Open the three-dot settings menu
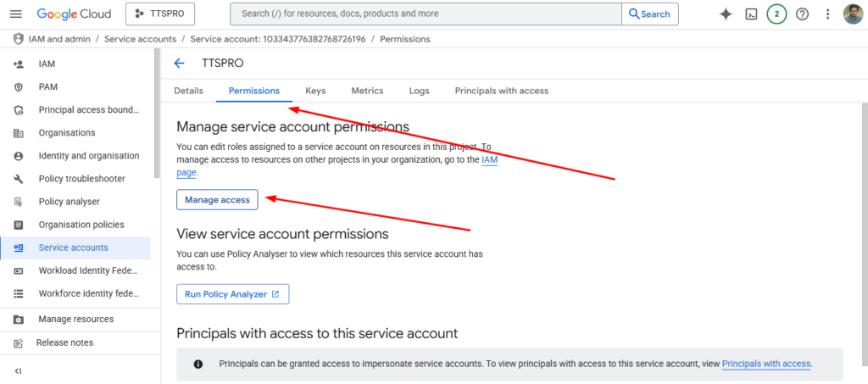This screenshot has height=384, width=868. pyautogui.click(x=826, y=14)
